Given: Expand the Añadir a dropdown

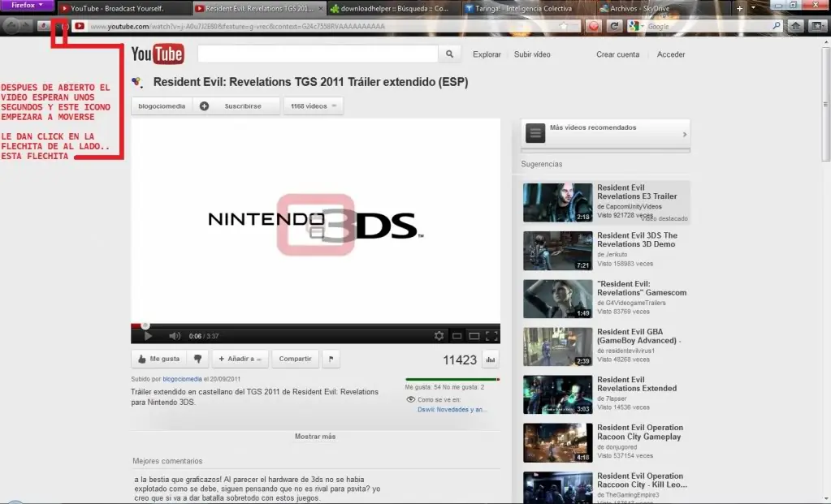Looking at the screenshot, I should click(240, 359).
